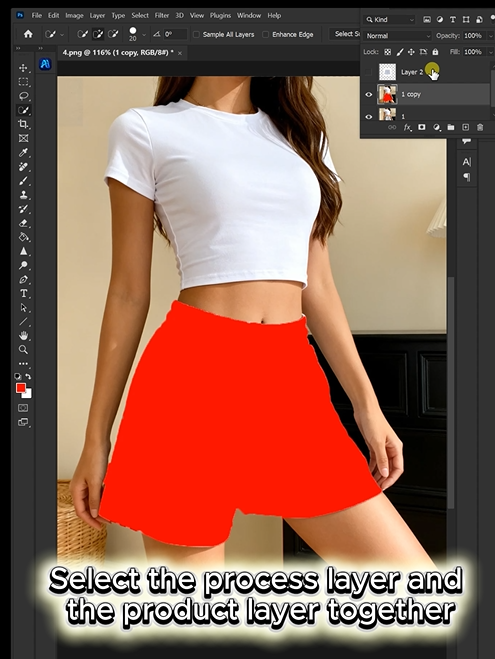
Task: Delete layer with trash icon
Action: pyautogui.click(x=480, y=127)
